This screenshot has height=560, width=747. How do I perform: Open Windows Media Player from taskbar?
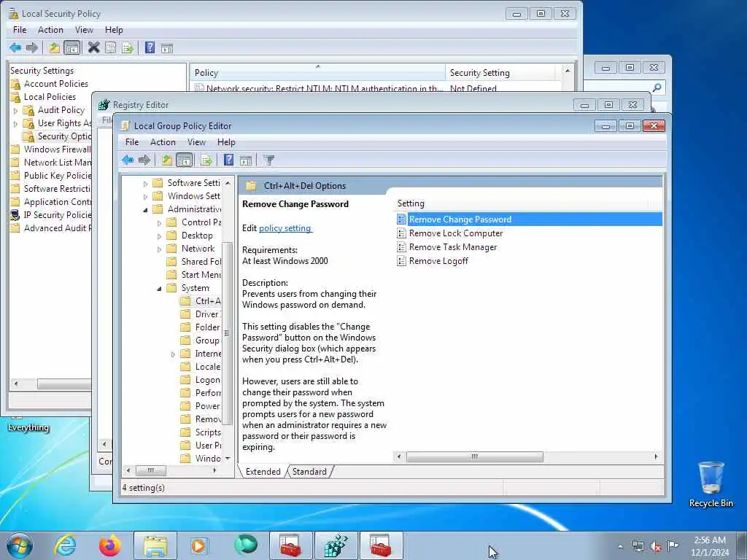[x=199, y=545]
